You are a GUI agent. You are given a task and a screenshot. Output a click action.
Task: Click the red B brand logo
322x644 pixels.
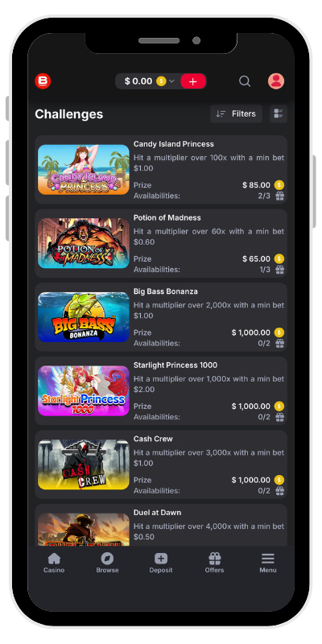(43, 81)
